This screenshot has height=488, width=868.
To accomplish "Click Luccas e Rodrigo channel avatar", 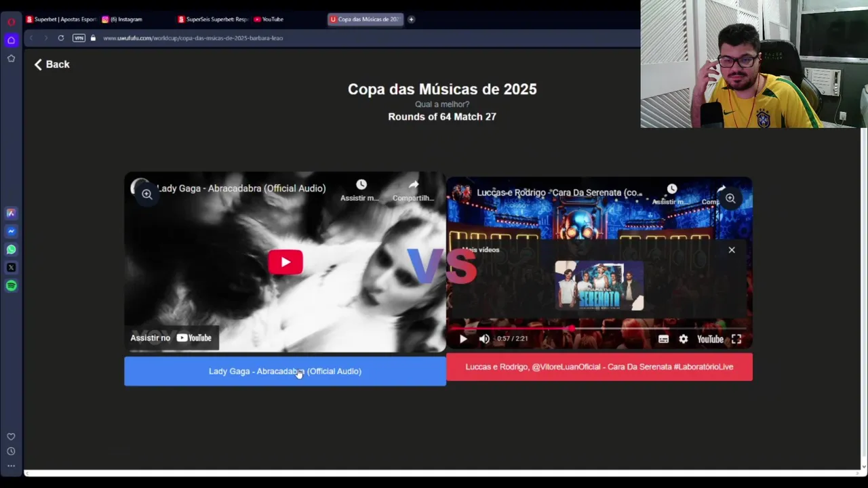I will tap(462, 192).
